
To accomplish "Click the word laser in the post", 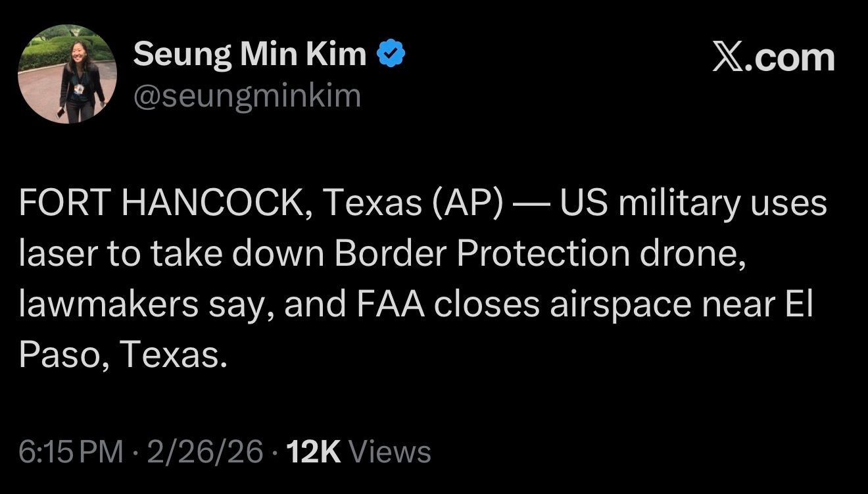I will pos(59,255).
